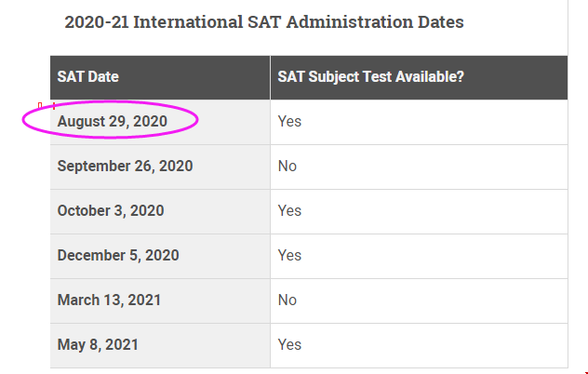This screenshot has width=588, height=374.
Task: Click the word International in the title
Action: 188,21
